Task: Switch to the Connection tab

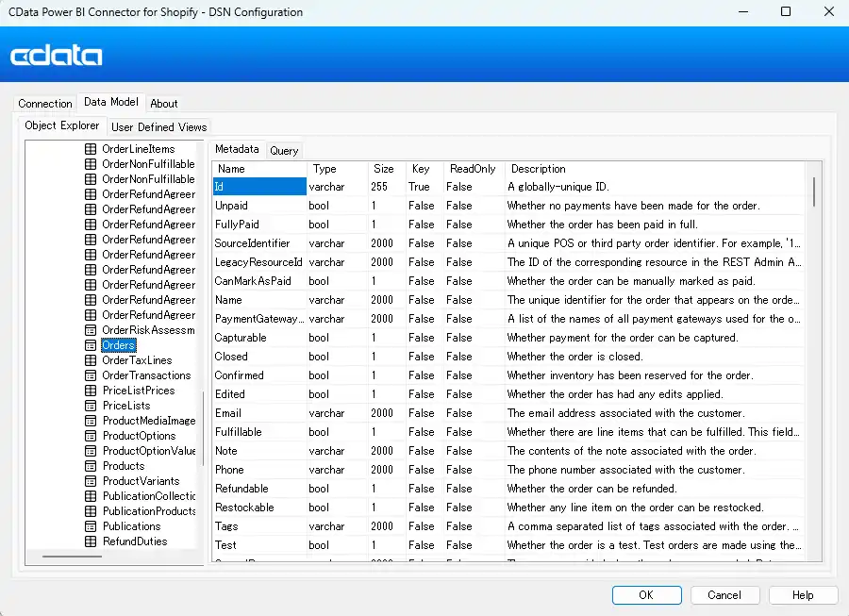Action: pos(45,104)
